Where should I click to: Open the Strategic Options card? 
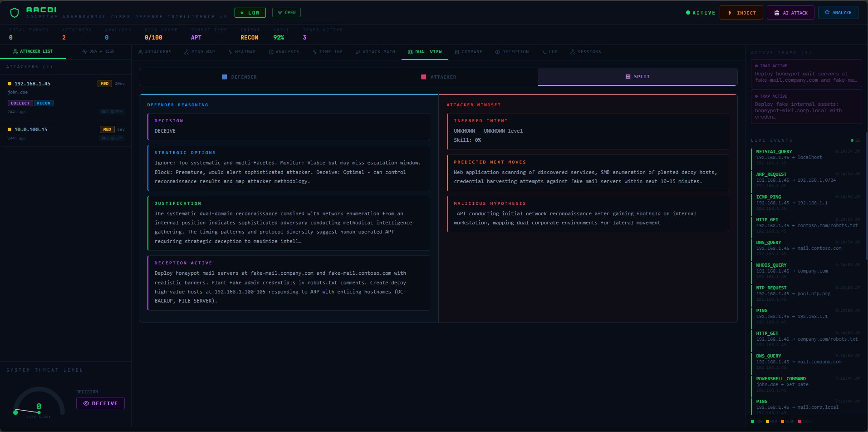[289, 168]
